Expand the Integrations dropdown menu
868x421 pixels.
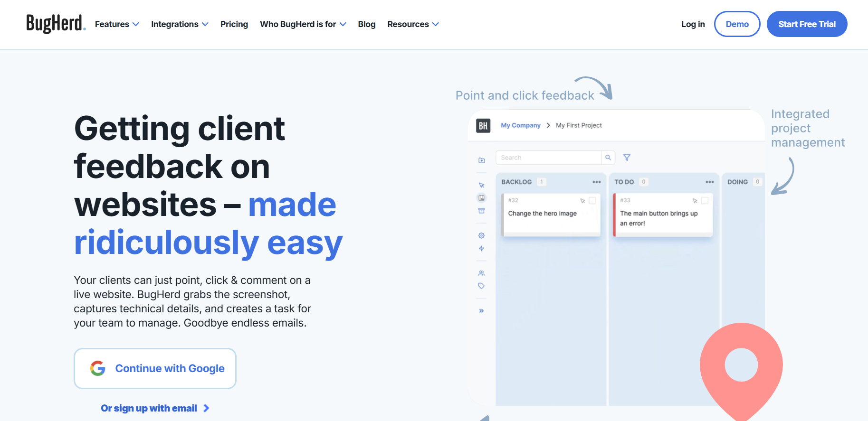[x=180, y=24]
